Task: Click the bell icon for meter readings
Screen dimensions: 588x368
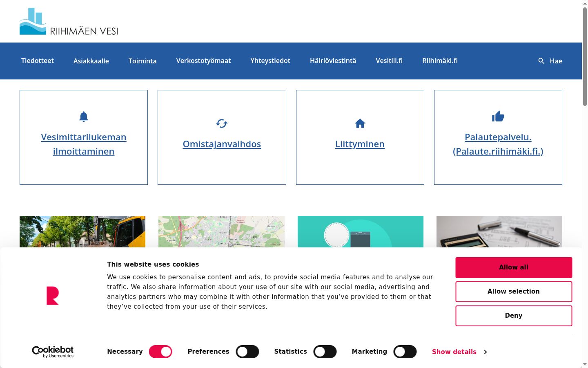Action: [x=84, y=117]
